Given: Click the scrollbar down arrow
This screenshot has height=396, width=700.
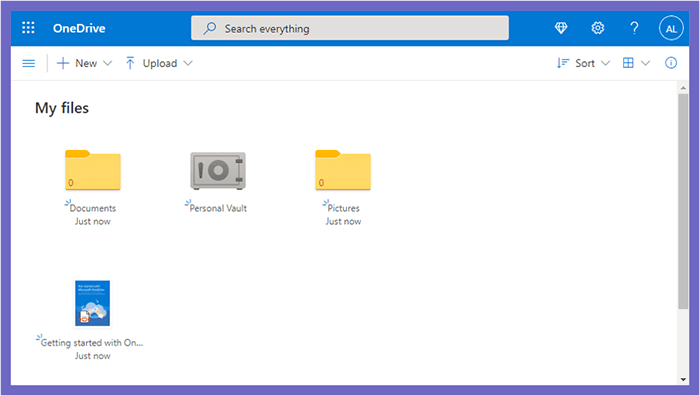Looking at the screenshot, I should point(683,379).
